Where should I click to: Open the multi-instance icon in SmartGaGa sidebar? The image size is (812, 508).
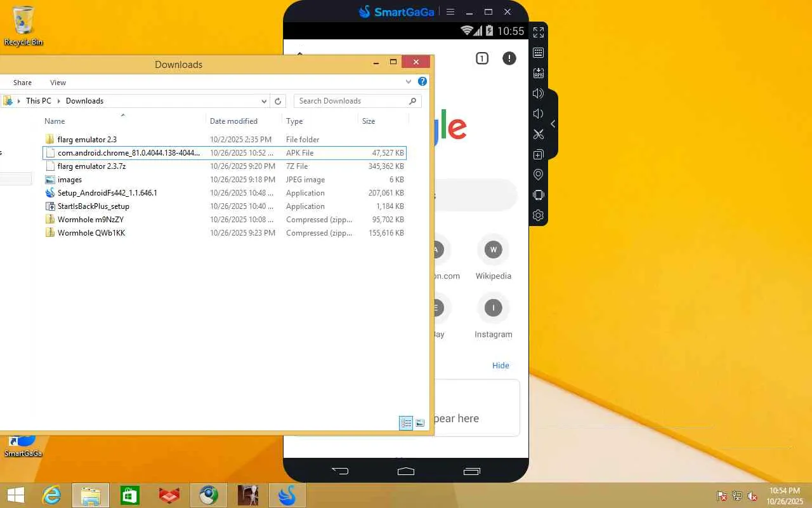(538, 154)
